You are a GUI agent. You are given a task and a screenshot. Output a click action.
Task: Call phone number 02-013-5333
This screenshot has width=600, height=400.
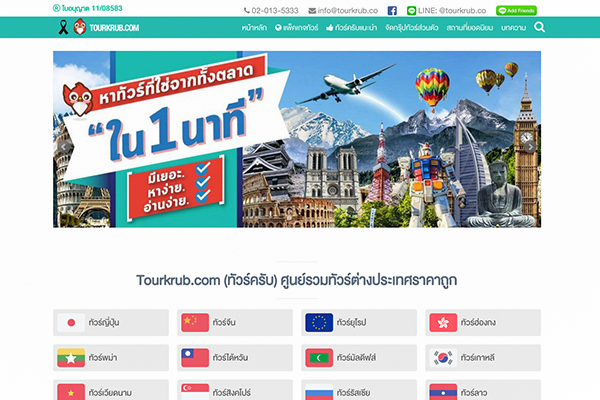(x=271, y=11)
